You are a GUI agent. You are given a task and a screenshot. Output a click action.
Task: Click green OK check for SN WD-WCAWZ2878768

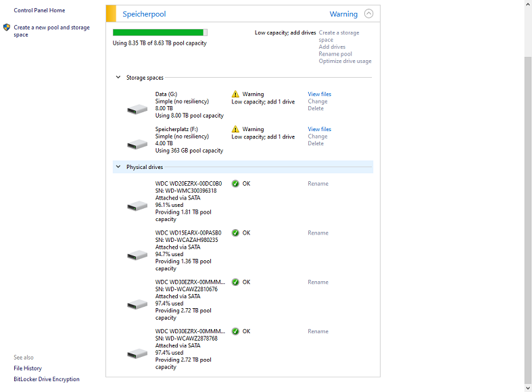click(x=235, y=331)
